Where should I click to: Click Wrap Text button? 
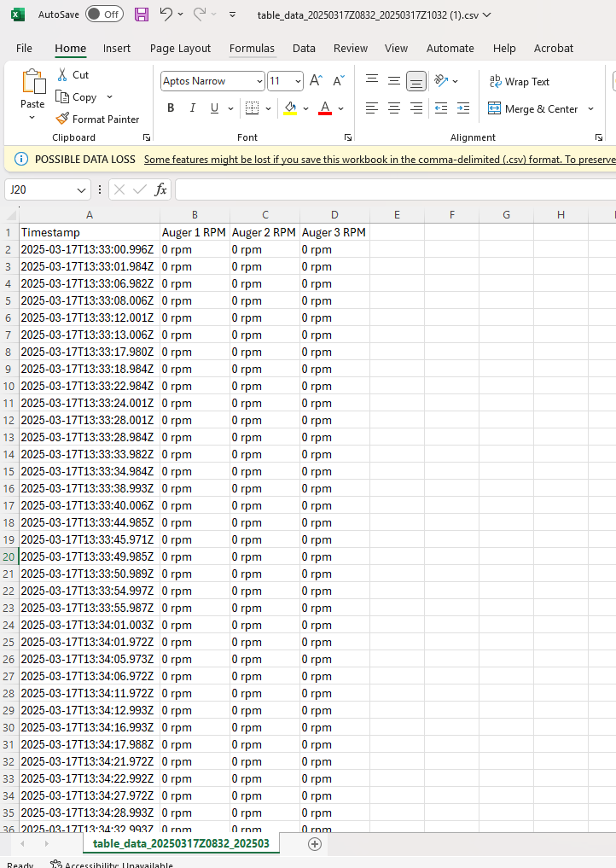point(519,81)
